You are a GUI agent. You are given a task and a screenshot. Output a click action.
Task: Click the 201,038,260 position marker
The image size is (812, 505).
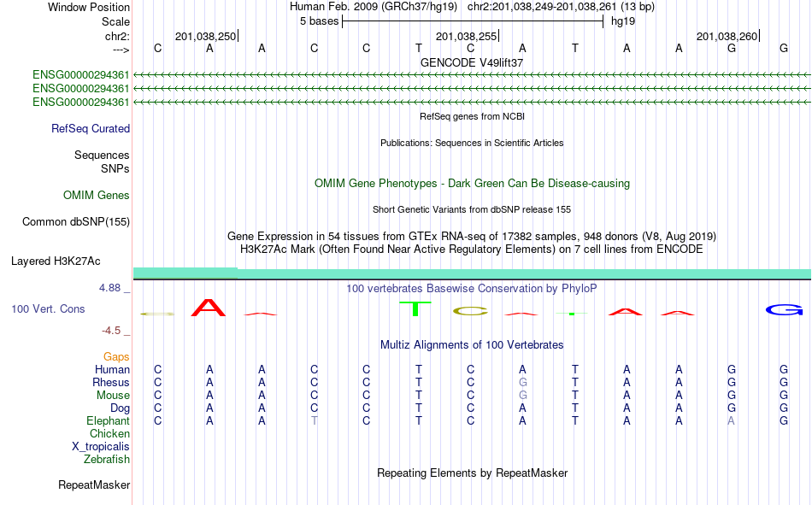tap(727, 36)
